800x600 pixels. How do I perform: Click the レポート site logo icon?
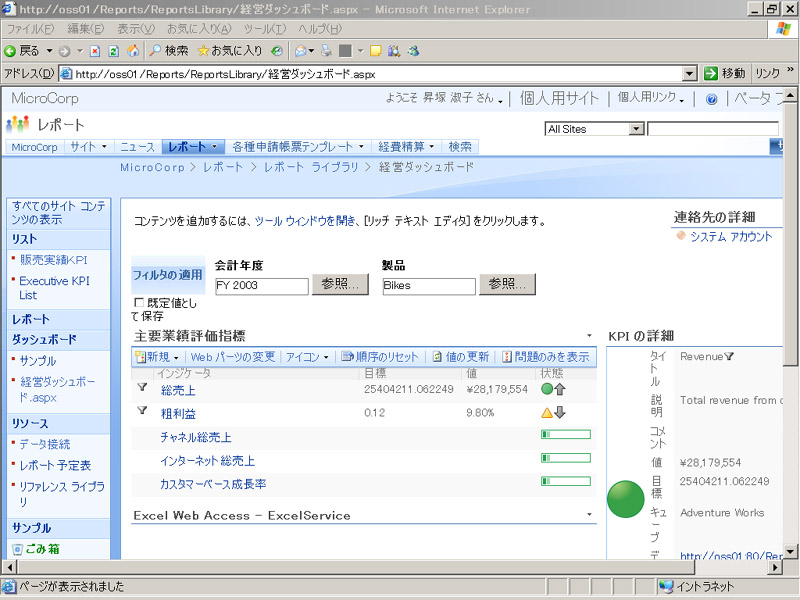click(x=18, y=124)
